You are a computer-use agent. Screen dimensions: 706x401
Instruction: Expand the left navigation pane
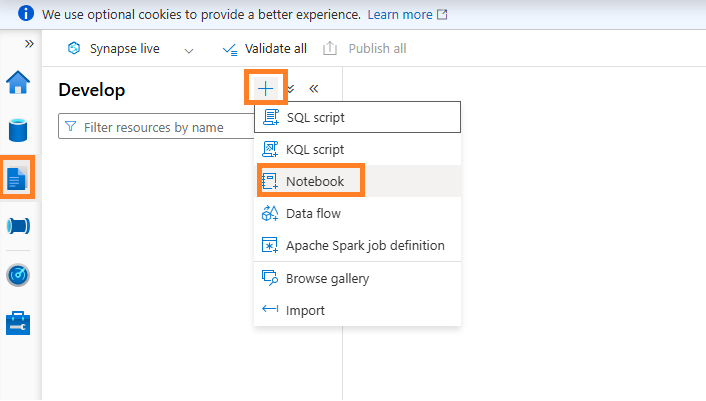coord(29,44)
